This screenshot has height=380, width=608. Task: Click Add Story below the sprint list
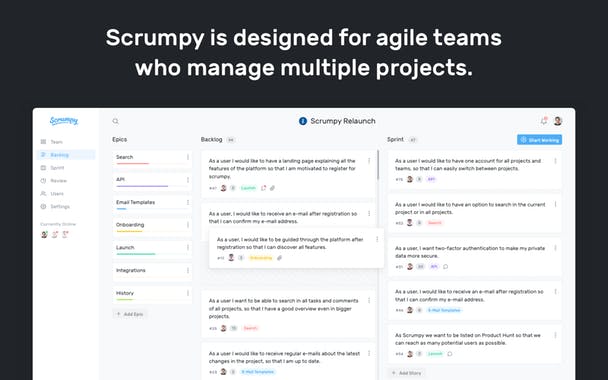pos(406,373)
